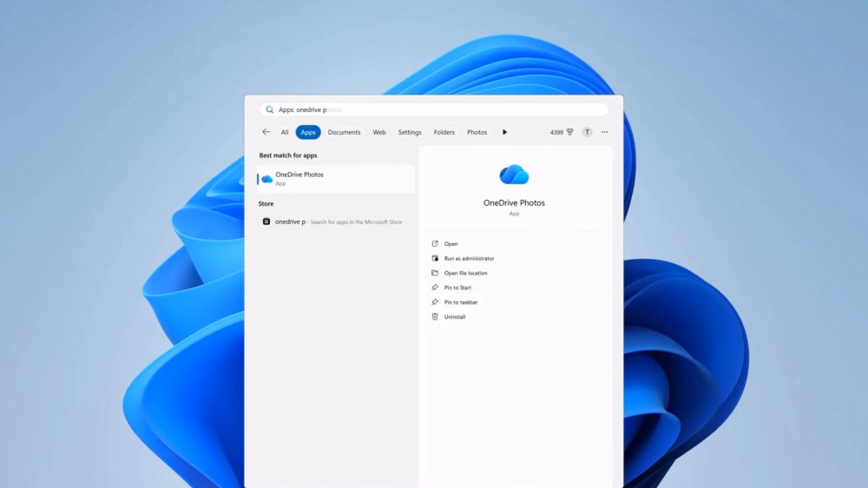Screen dimensions: 868x488
Task: Click the Open action icon
Action: tap(435, 244)
